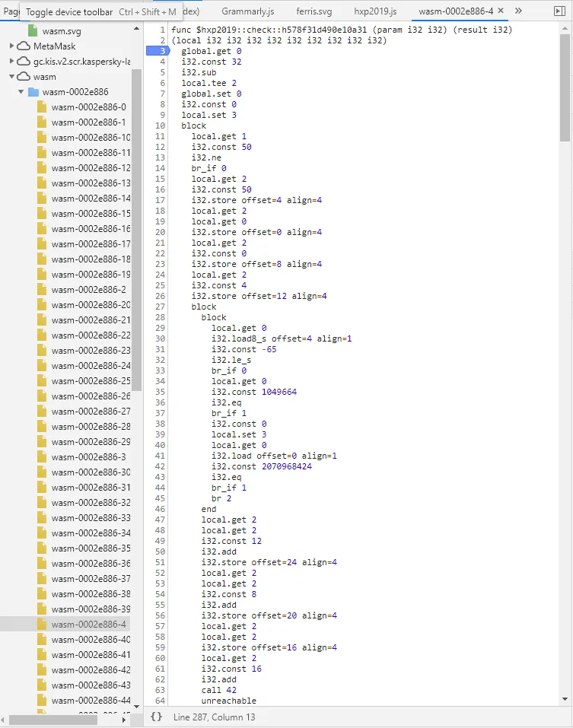Expand the MetaMask tree node
This screenshot has height=728, width=573.
coord(11,46)
